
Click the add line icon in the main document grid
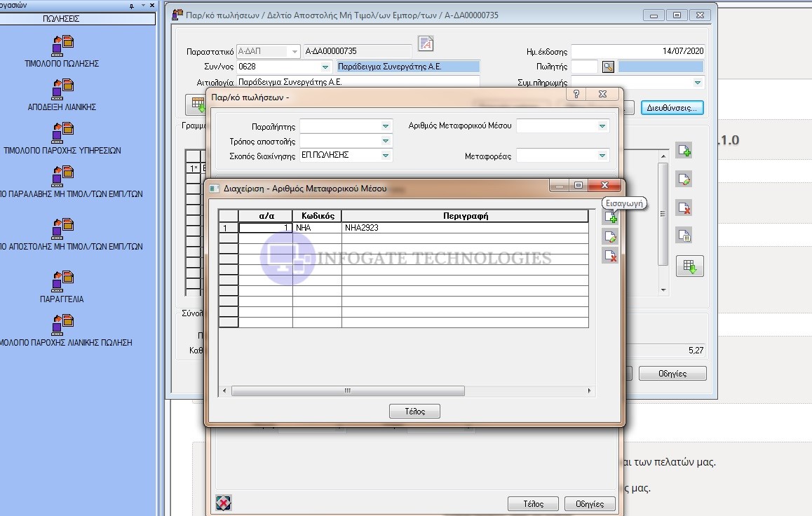pos(684,151)
